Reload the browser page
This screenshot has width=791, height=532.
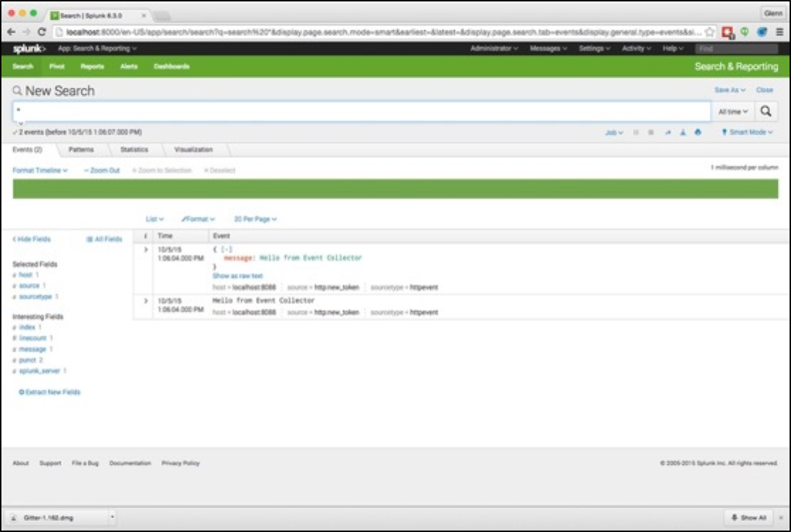point(42,31)
